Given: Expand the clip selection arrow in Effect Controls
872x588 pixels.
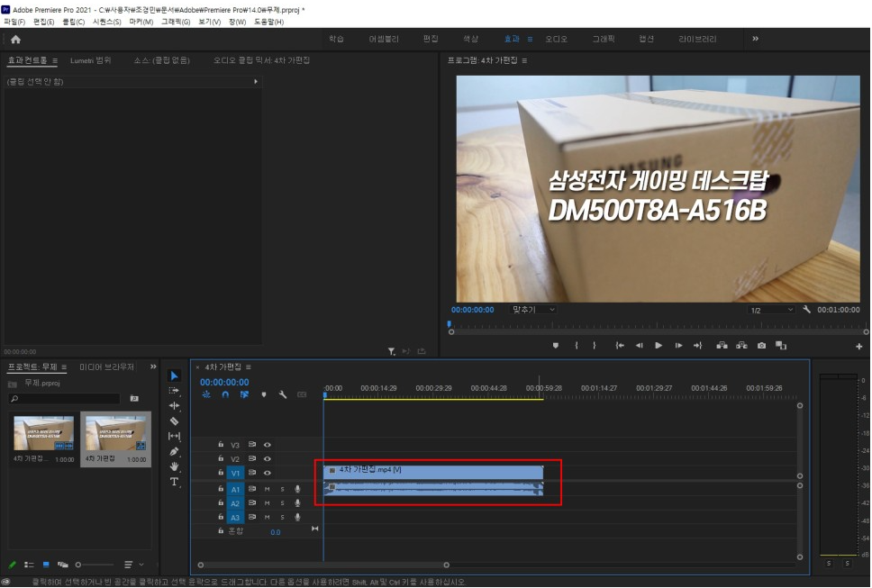Looking at the screenshot, I should pyautogui.click(x=256, y=82).
